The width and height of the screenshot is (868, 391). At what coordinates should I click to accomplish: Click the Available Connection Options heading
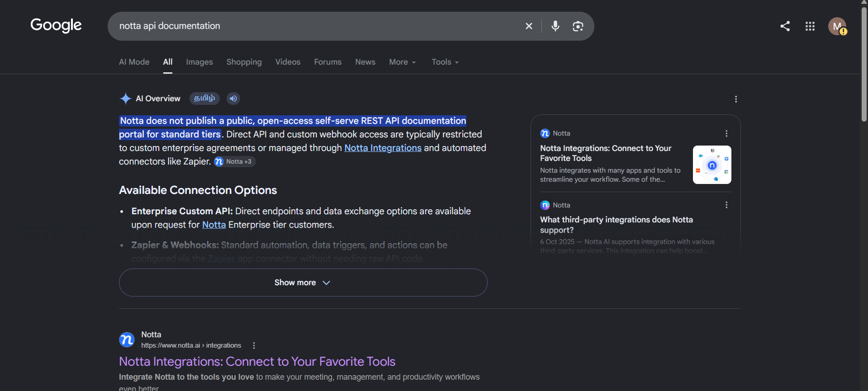pyautogui.click(x=198, y=190)
